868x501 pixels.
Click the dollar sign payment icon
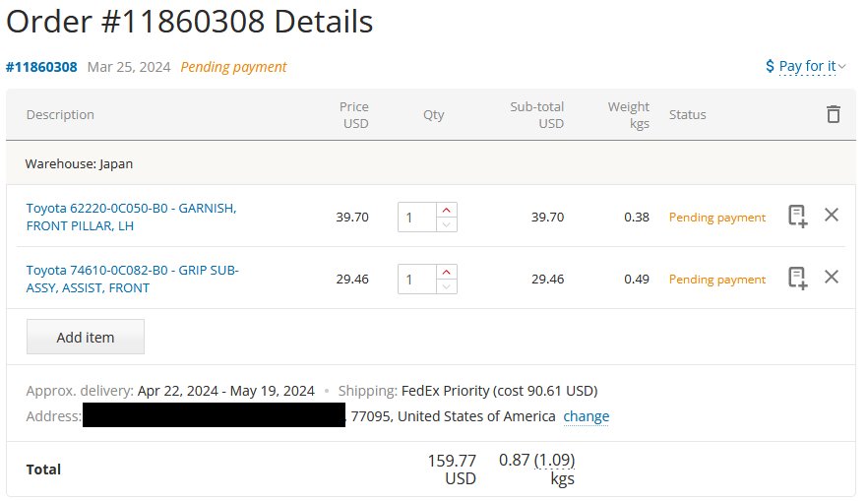coord(770,66)
